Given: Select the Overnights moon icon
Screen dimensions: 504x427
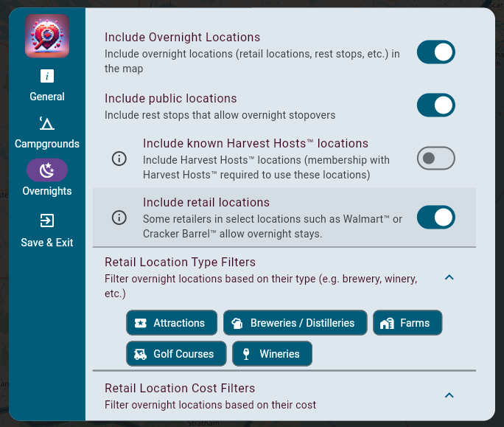Looking at the screenshot, I should click(x=47, y=170).
